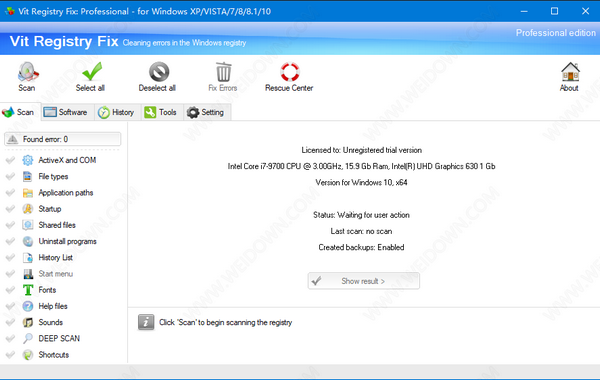Open the About house icon

[570, 72]
